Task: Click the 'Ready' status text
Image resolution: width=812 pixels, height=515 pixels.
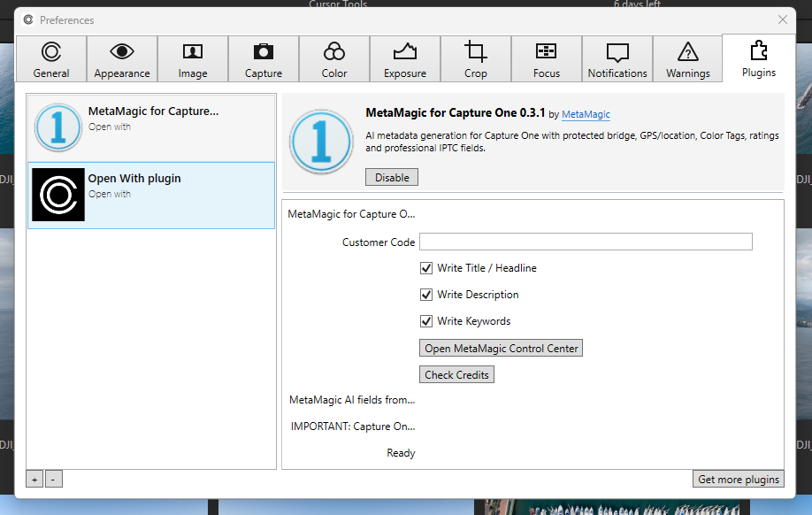Action: point(401,453)
